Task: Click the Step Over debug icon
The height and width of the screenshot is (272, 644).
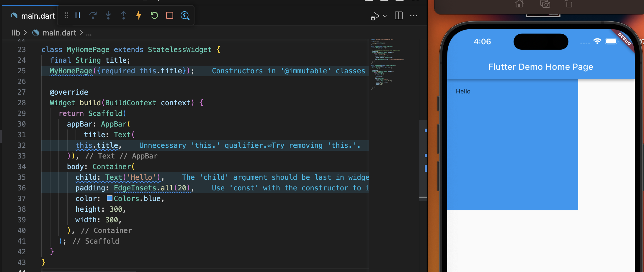Action: (93, 15)
